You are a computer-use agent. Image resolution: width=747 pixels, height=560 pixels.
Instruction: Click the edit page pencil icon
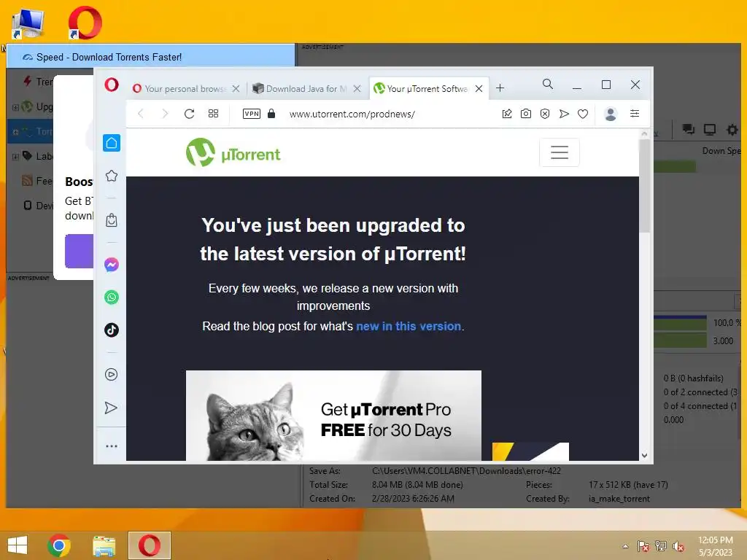[507, 114]
